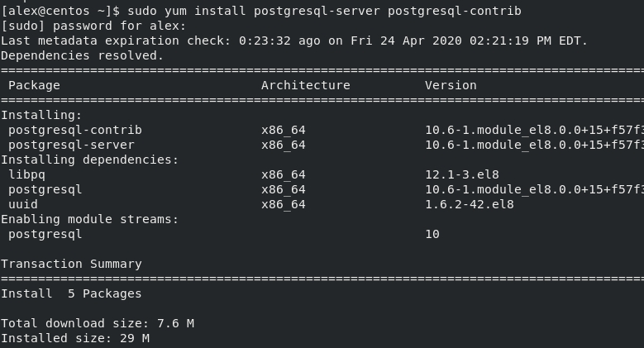Click the libpq version 12.1-3.el8
The image size is (644, 348).
tap(461, 174)
